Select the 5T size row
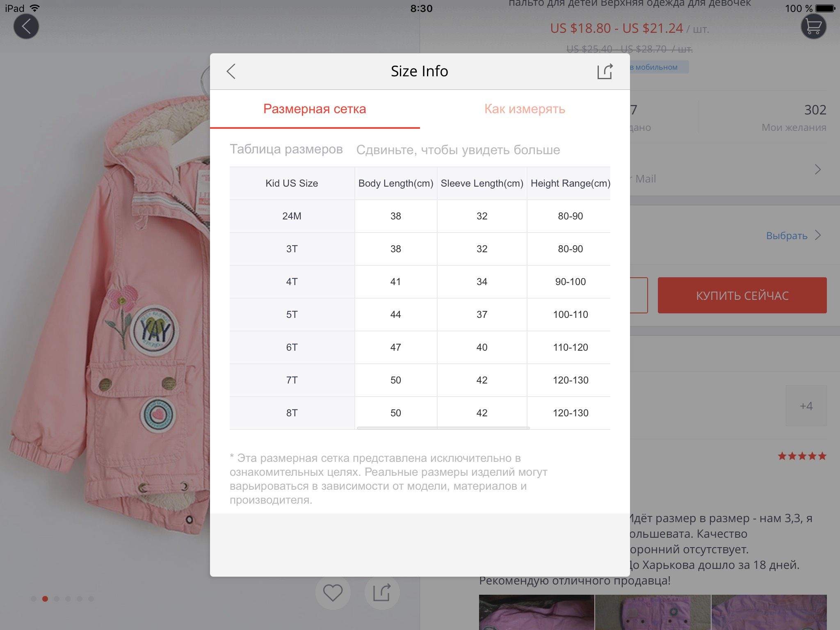The image size is (840, 630). pyautogui.click(x=420, y=315)
